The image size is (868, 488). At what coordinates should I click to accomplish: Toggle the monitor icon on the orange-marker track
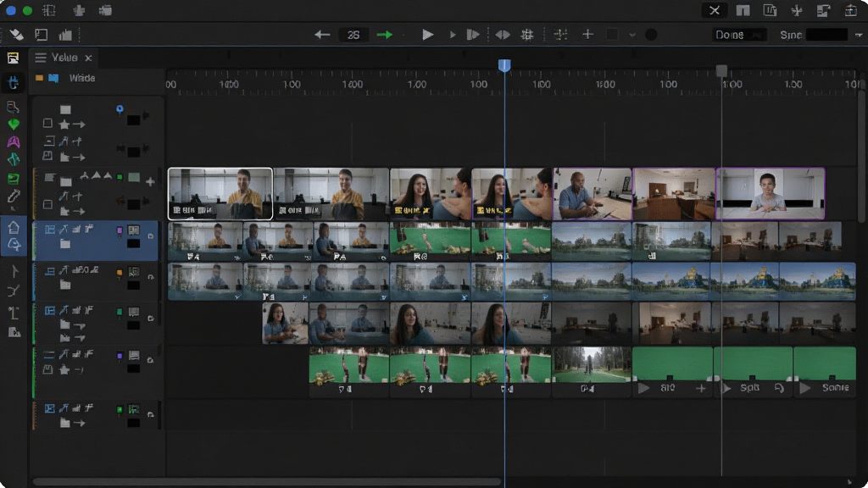tap(133, 272)
